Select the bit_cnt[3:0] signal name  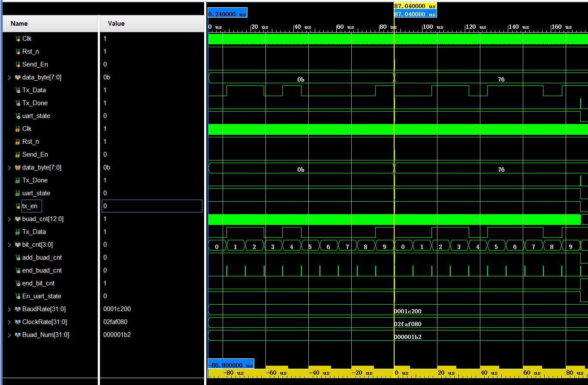(x=38, y=245)
